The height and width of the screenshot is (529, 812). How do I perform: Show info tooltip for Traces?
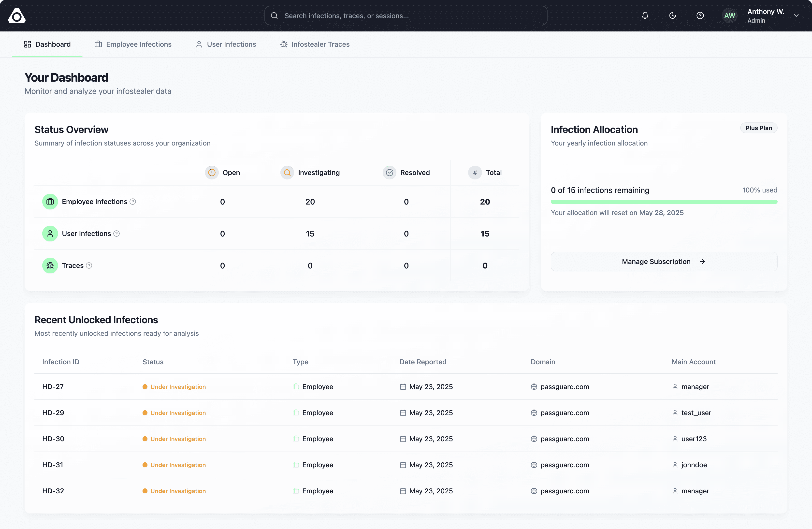tap(89, 265)
